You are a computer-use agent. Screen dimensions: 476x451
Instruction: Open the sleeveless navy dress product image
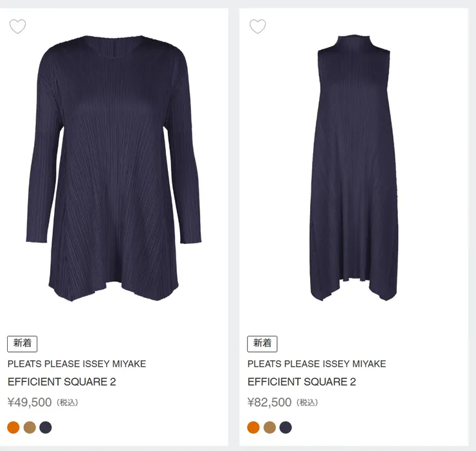(x=354, y=167)
